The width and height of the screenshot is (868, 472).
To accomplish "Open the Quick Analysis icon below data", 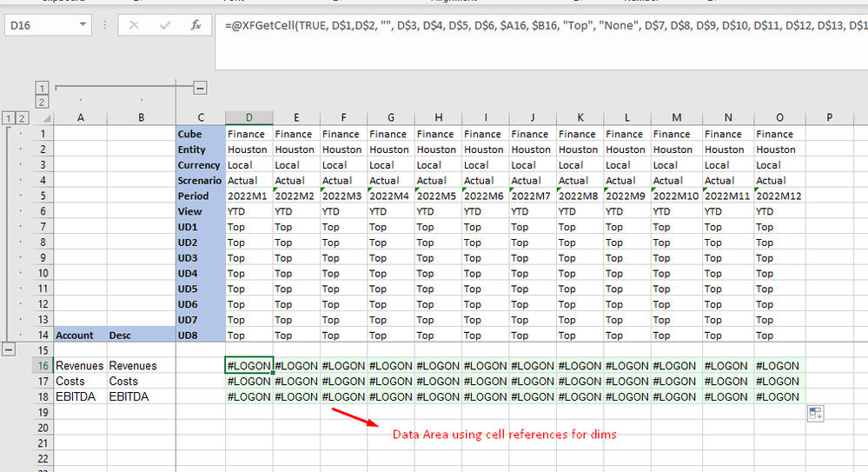I will click(815, 413).
